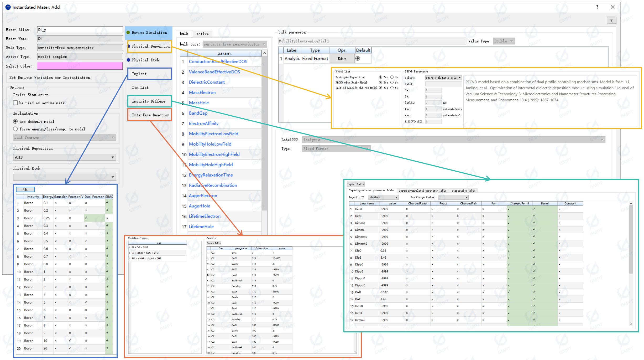Open the Physical Deposition VOID dropdown
The image size is (644, 360).
65,157
